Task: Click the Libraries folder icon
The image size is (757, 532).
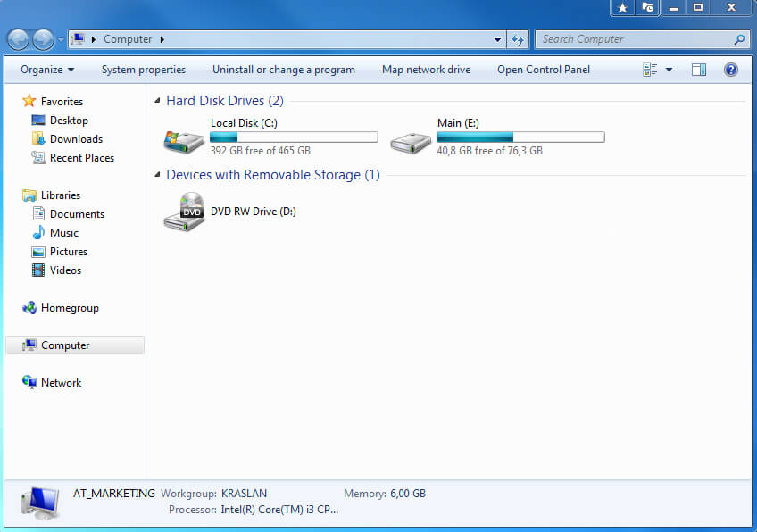Action: coord(29,195)
